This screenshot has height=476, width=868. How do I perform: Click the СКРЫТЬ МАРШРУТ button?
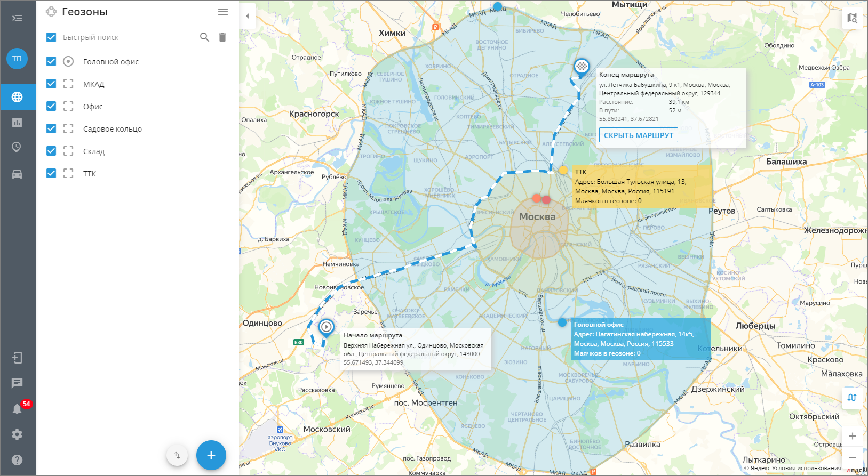point(638,135)
